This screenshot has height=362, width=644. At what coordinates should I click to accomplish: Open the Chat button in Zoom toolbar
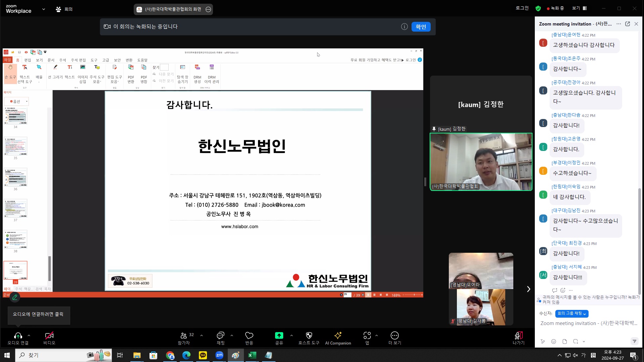click(220, 338)
